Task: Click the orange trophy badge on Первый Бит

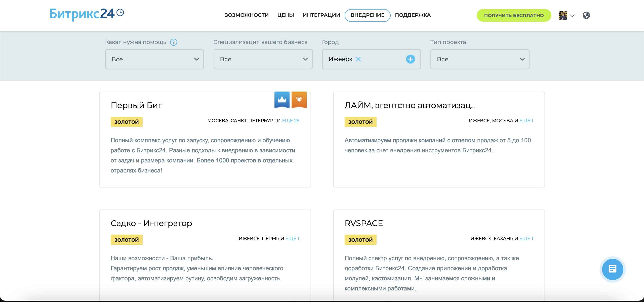Action: 299,100
